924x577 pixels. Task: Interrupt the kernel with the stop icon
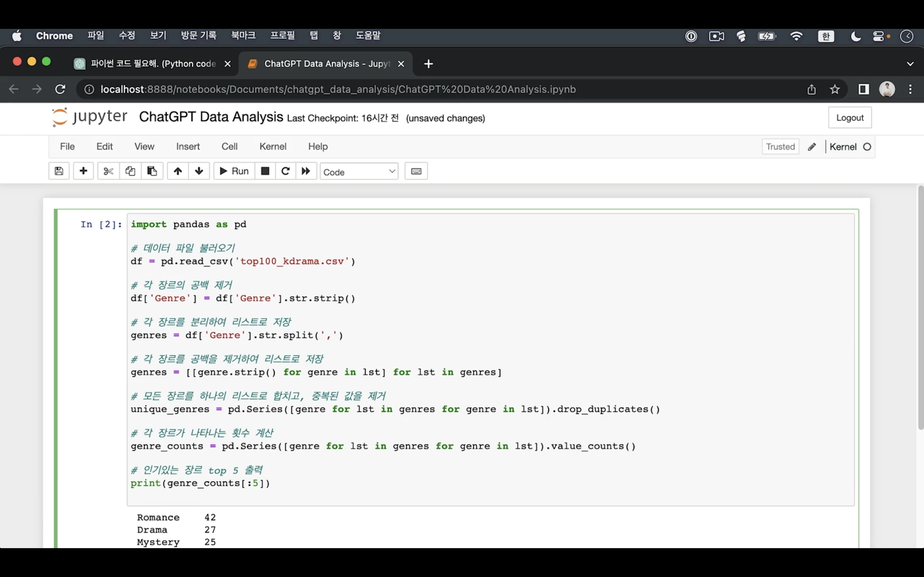(265, 171)
